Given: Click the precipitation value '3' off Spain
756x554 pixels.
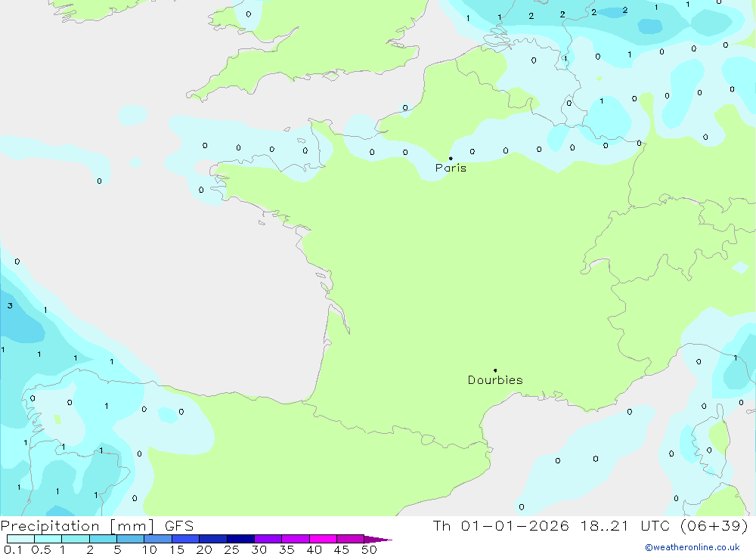Looking at the screenshot, I should [10, 305].
